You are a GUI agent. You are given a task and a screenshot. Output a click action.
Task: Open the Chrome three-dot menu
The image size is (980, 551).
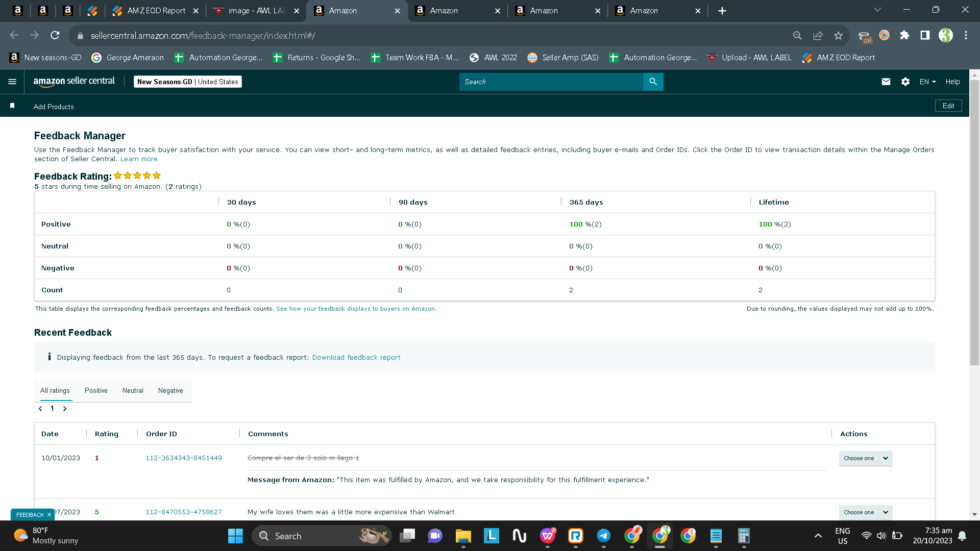(966, 35)
